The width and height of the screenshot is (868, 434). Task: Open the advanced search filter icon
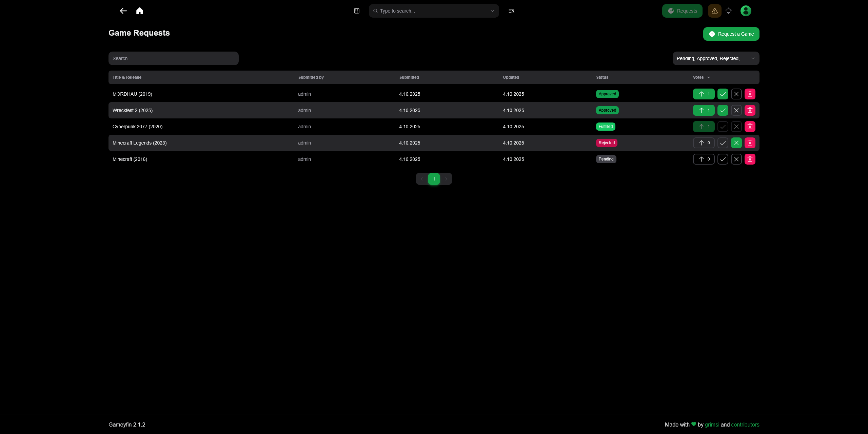tap(511, 11)
